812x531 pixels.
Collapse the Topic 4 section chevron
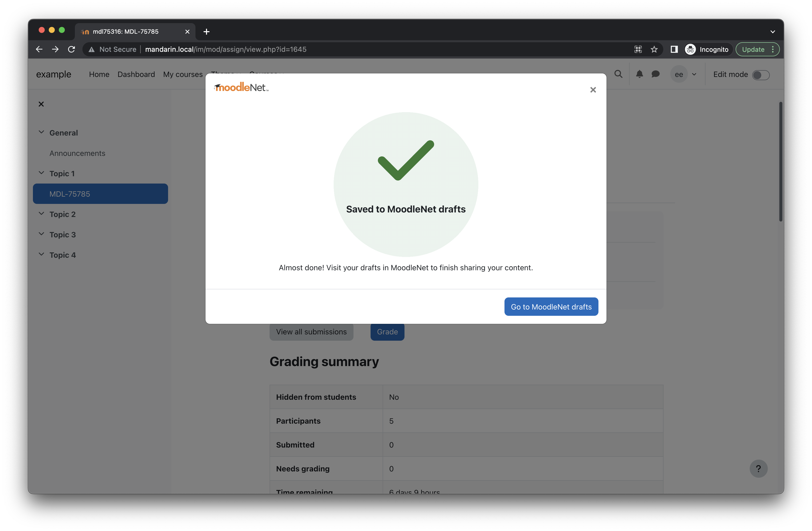[x=41, y=254]
